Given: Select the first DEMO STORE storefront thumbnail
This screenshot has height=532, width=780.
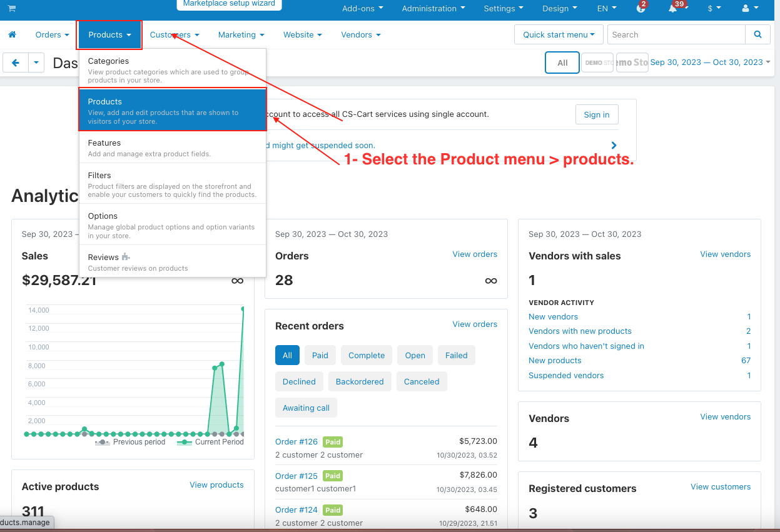Looking at the screenshot, I should (x=597, y=63).
